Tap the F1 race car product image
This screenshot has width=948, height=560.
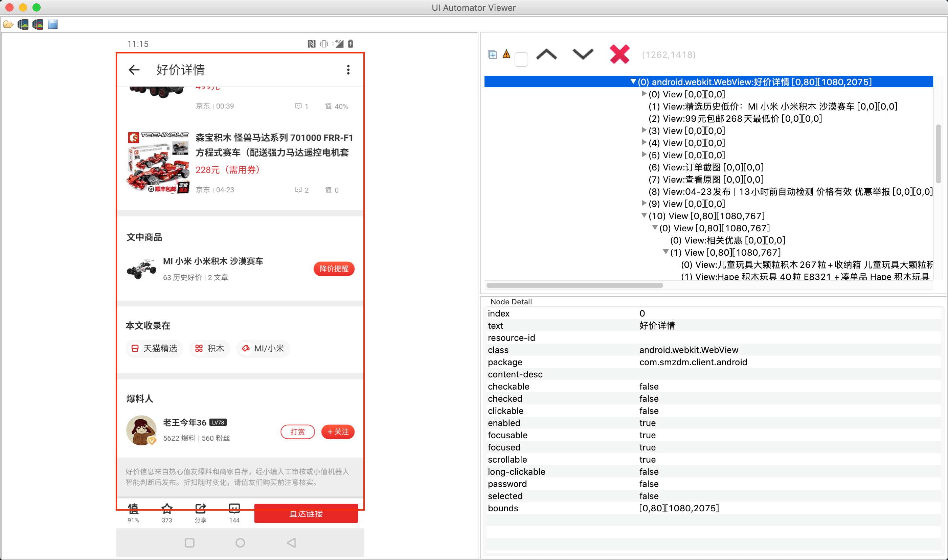pyautogui.click(x=158, y=163)
